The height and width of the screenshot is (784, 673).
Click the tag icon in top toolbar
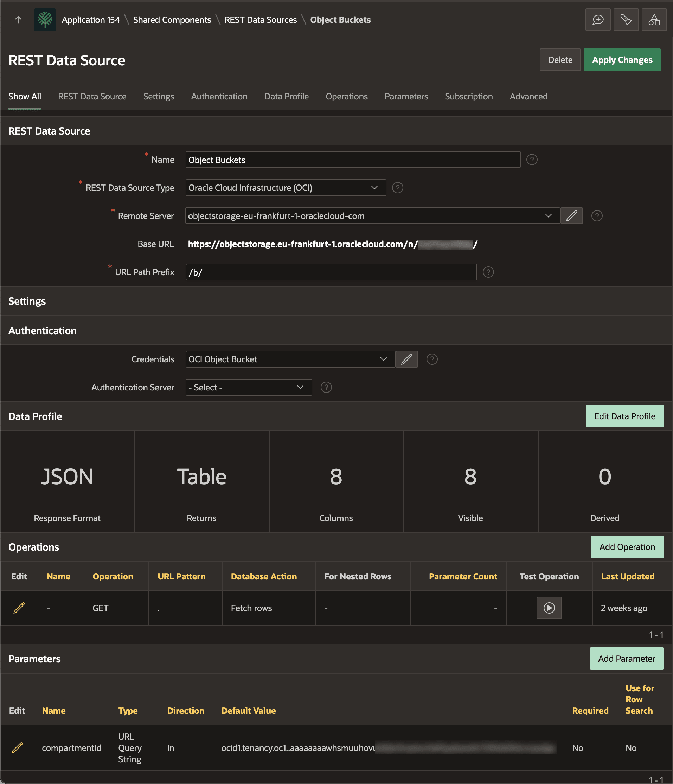click(x=626, y=20)
